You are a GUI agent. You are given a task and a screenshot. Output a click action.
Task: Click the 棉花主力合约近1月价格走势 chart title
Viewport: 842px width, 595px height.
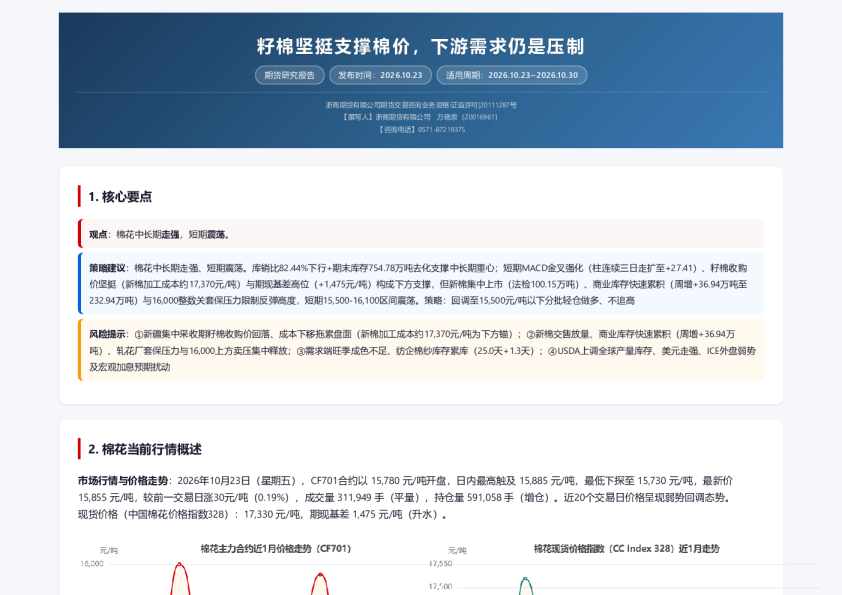275,548
